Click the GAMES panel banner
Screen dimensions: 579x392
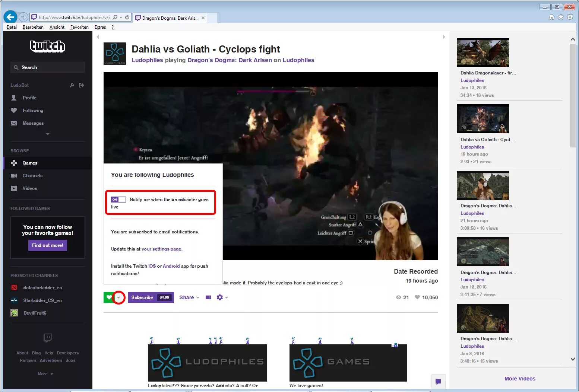tap(348, 363)
